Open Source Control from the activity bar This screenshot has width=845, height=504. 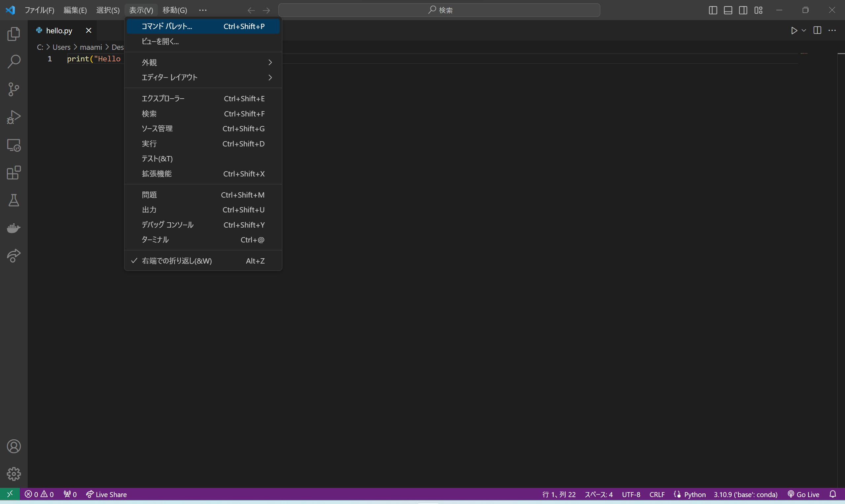[14, 89]
